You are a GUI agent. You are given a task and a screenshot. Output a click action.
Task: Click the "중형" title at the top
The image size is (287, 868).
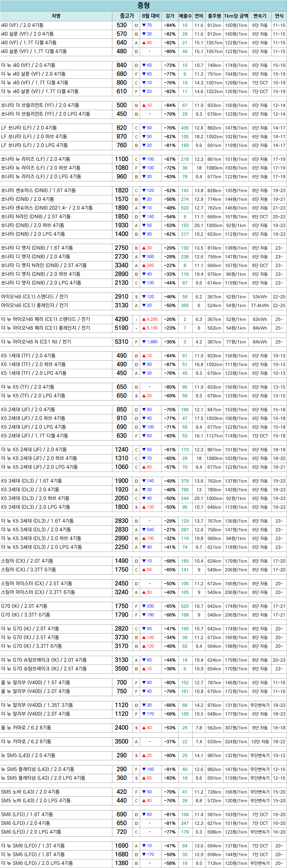144,5
